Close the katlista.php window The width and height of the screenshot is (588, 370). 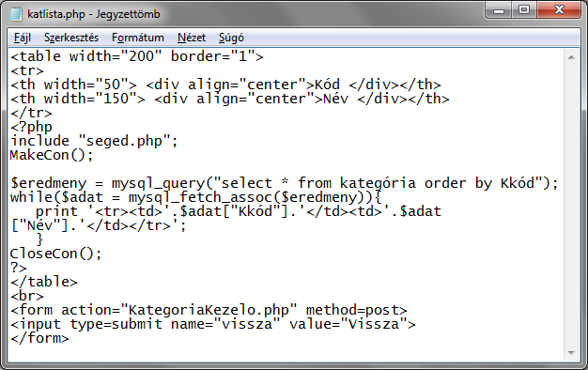[x=559, y=10]
